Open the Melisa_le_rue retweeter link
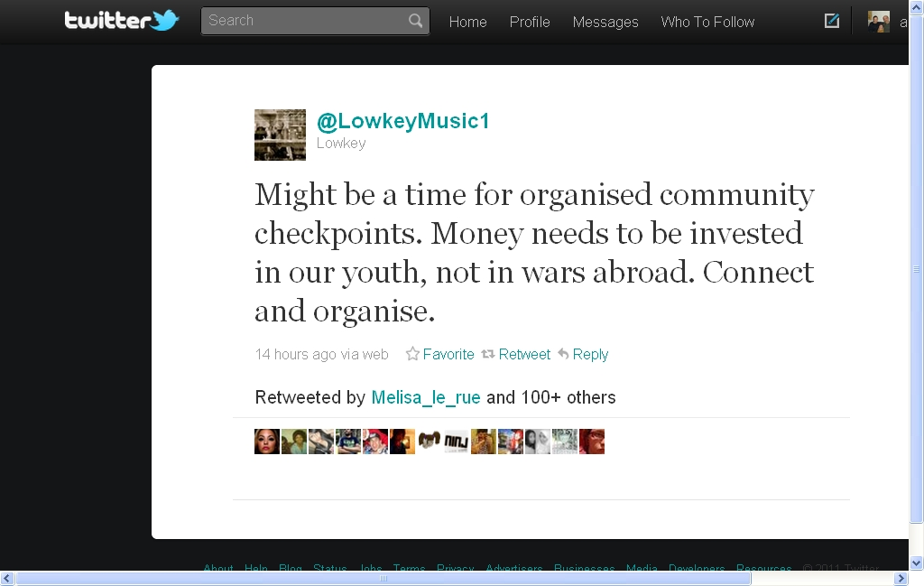This screenshot has width=924, height=586. pos(426,397)
